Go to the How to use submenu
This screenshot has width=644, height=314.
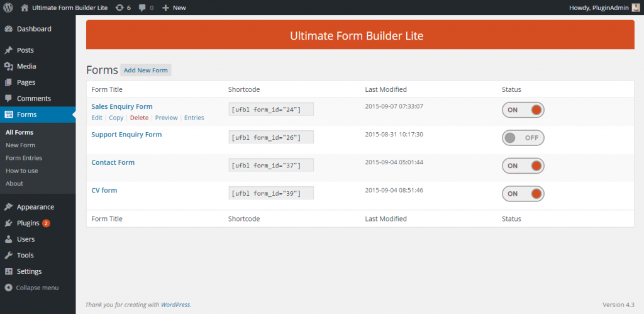(x=22, y=171)
